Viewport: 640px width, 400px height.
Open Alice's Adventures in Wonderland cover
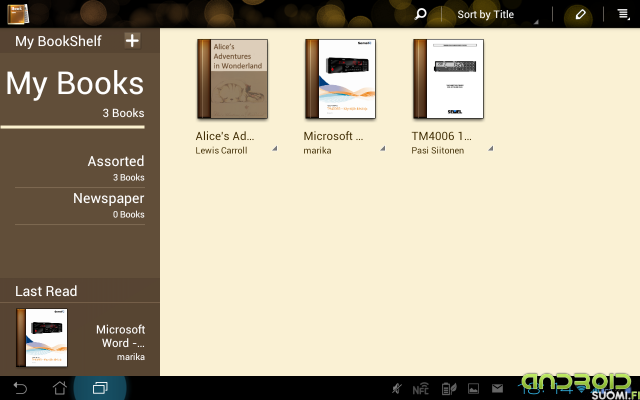(x=232, y=79)
